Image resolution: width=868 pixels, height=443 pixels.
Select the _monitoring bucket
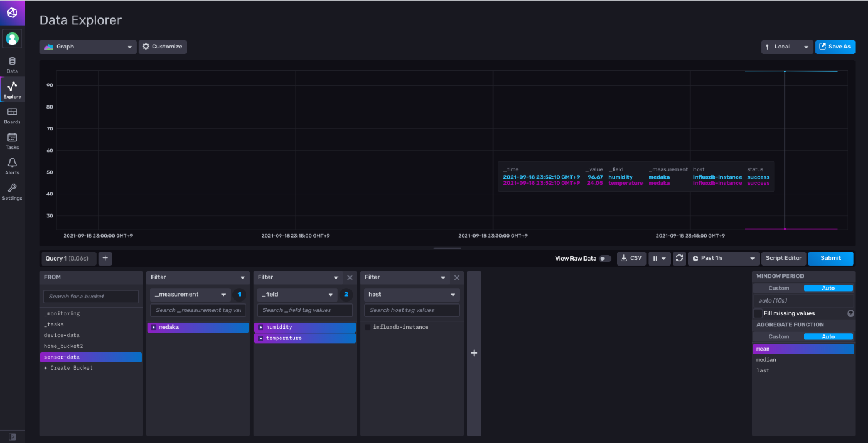[91, 313]
